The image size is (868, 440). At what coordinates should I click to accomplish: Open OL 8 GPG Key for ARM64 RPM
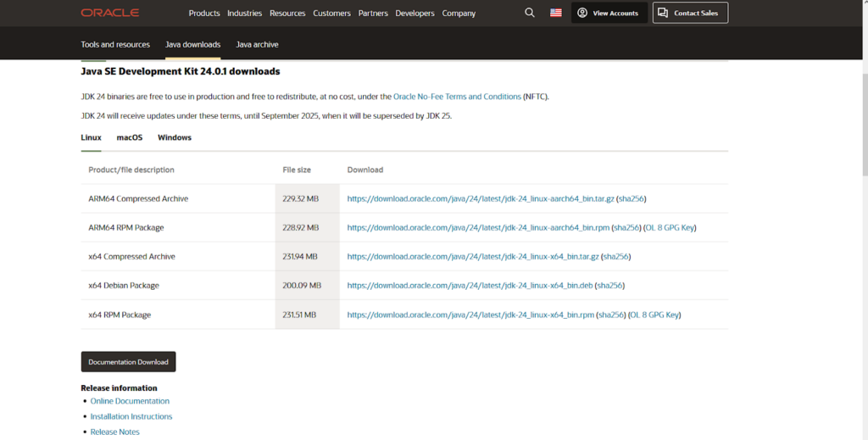[670, 227]
